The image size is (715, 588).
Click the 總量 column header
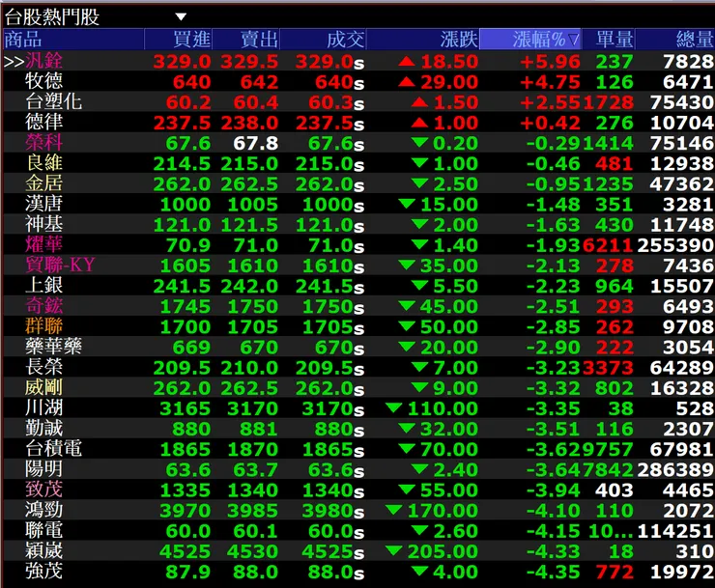675,40
